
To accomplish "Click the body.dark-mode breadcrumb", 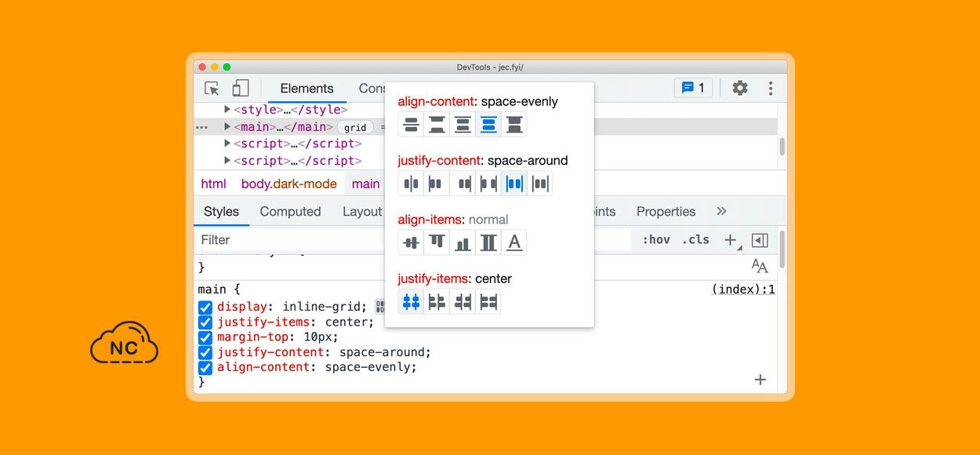I will pyautogui.click(x=289, y=184).
